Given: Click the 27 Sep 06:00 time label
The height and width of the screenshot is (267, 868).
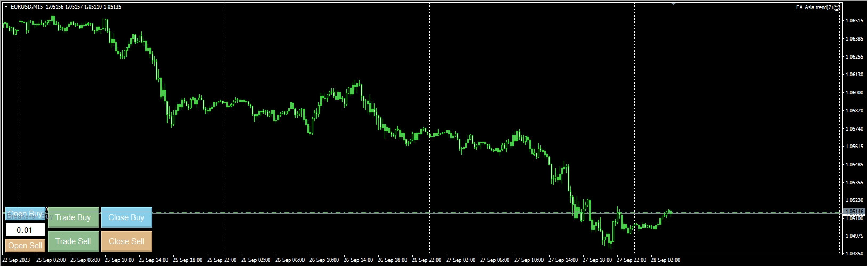Looking at the screenshot, I should pos(495,261).
